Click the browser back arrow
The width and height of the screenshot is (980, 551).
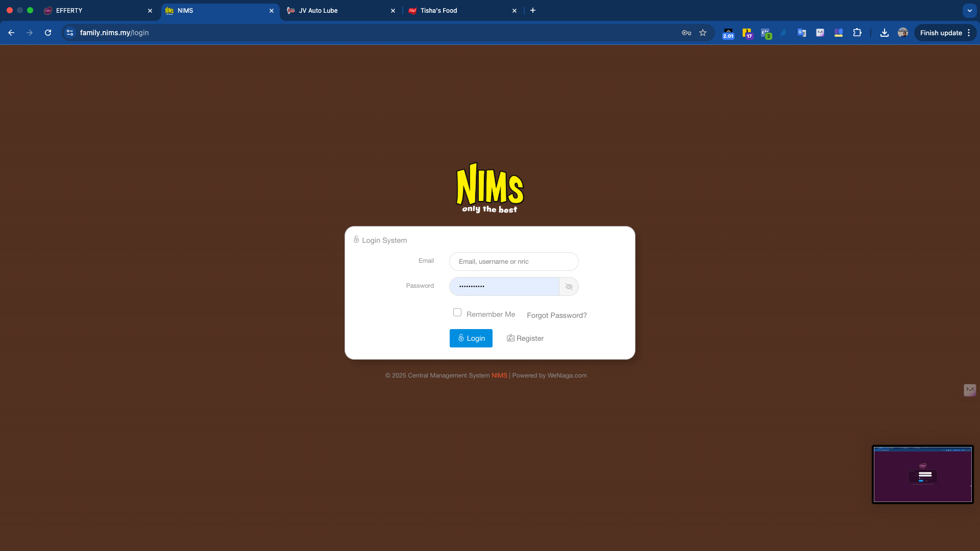click(x=11, y=33)
